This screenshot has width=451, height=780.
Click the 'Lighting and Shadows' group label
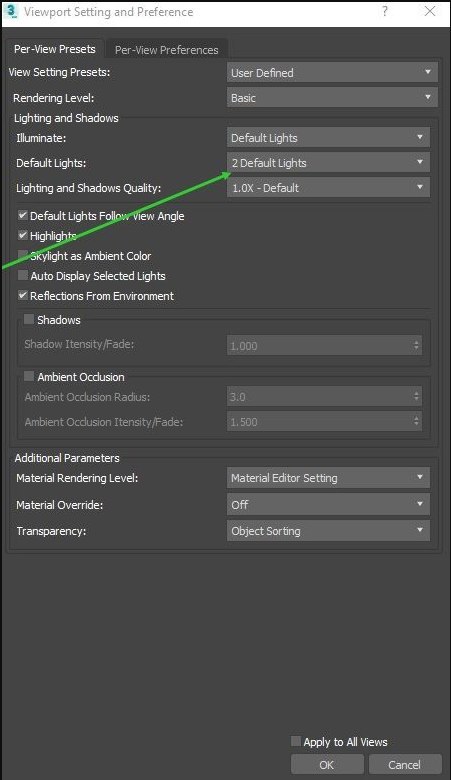[x=66, y=118]
